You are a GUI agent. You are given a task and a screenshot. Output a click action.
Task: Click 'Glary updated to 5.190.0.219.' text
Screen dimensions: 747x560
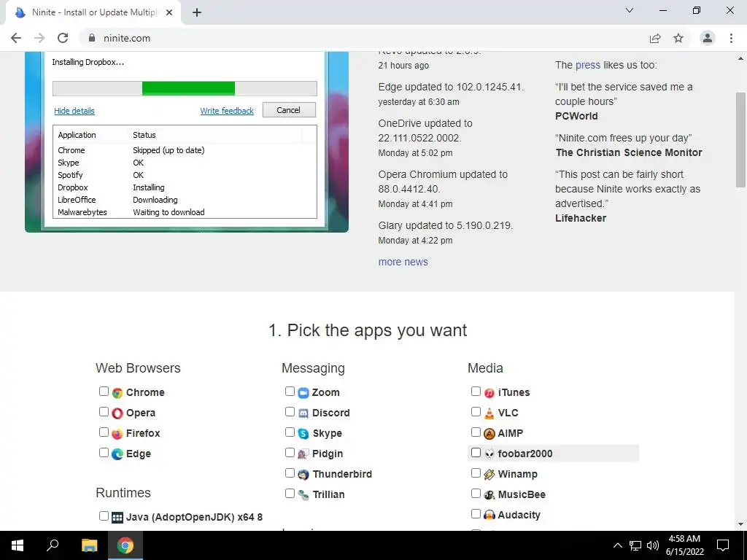coord(446,226)
